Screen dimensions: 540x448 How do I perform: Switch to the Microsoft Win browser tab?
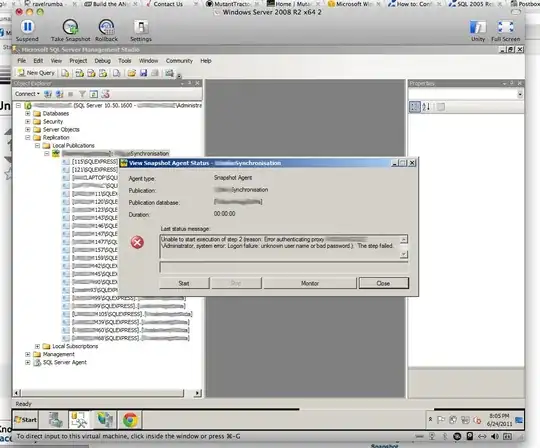click(353, 4)
